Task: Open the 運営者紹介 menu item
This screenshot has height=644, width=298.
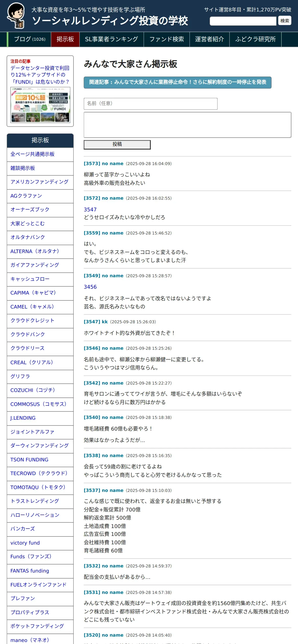Action: pyautogui.click(x=209, y=39)
